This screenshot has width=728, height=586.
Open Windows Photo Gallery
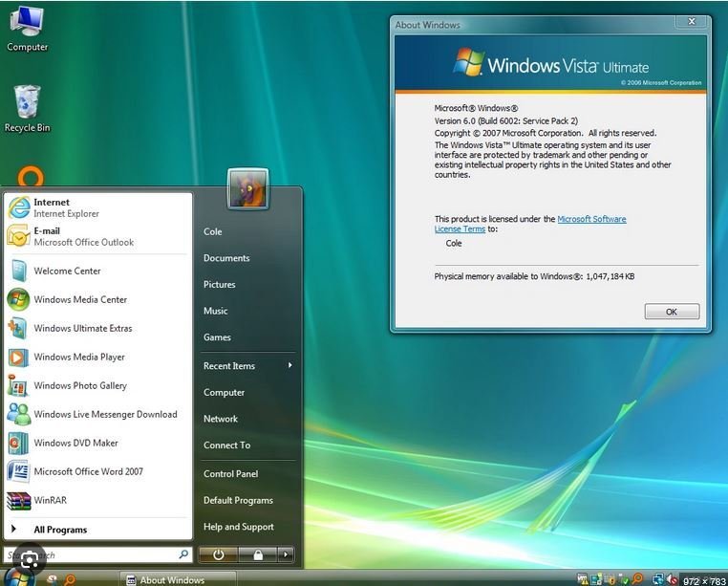98,385
